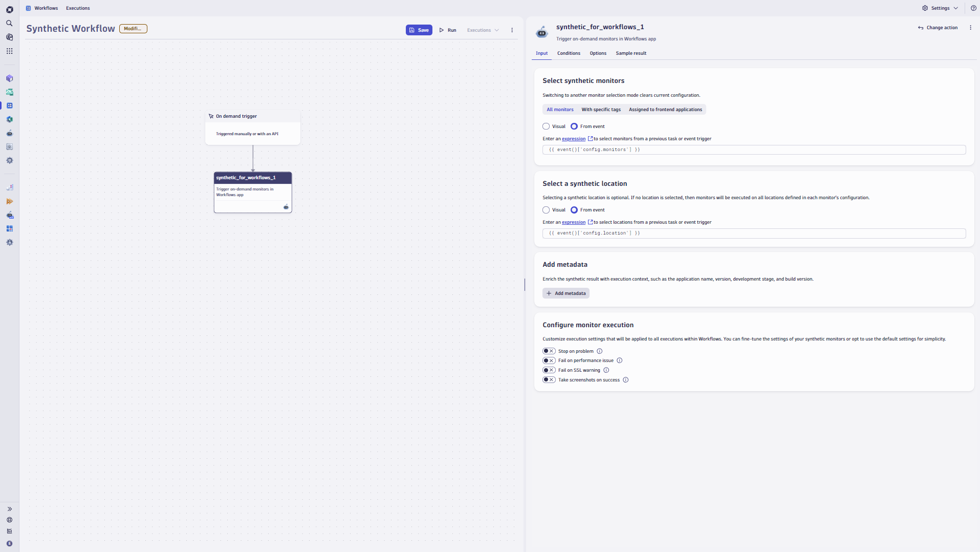980x552 pixels.
Task: Click the Add metadata button
Action: [x=565, y=293]
